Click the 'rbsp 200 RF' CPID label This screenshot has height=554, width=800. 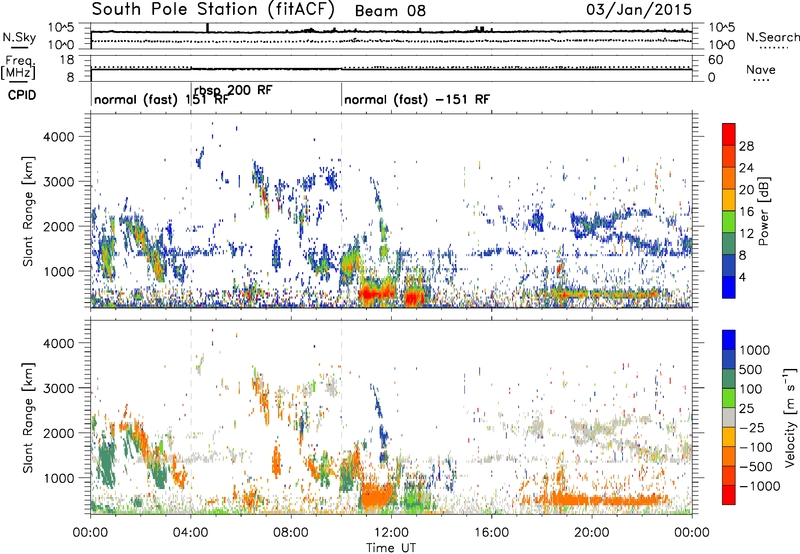[233, 90]
